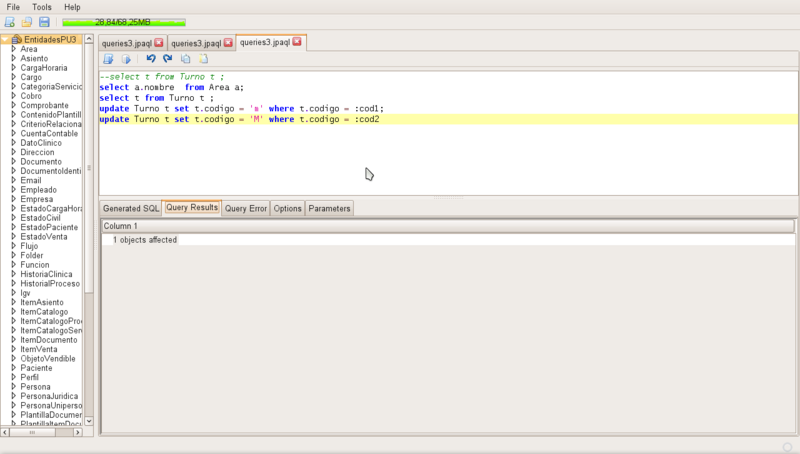Click the Column 1 results header
Screen dimensions: 800x454
447,226
